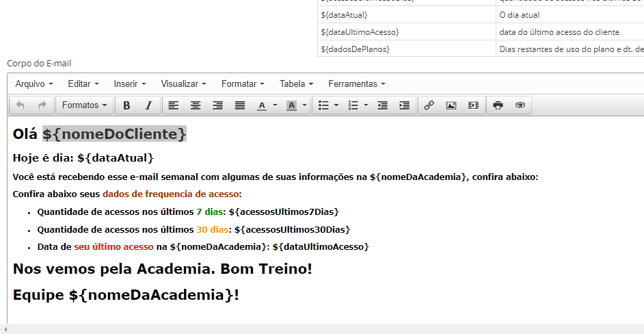Insert an image into the email
This screenshot has height=334, width=644.
pyautogui.click(x=451, y=105)
